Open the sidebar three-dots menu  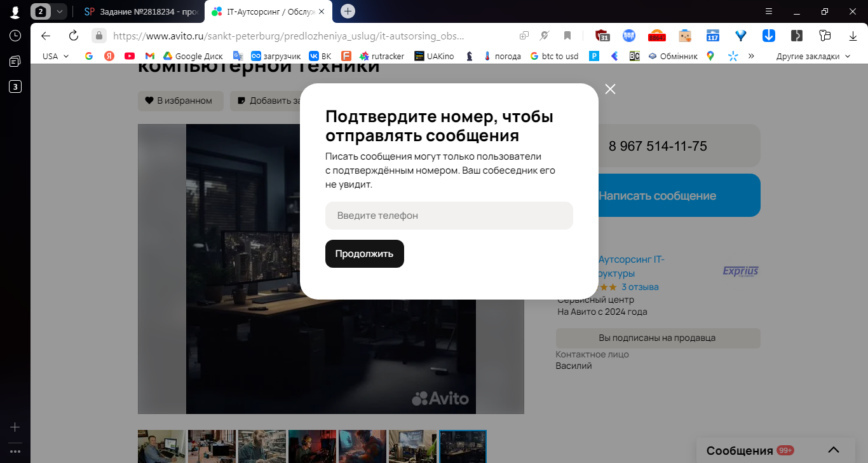(x=15, y=452)
